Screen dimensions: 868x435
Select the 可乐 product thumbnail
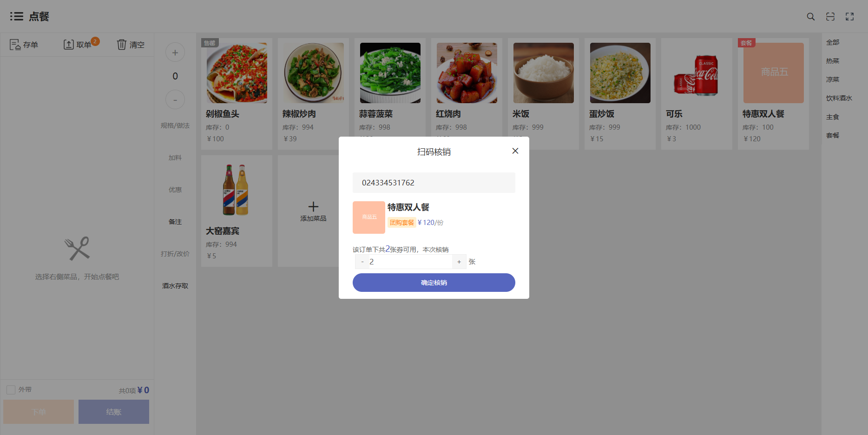point(697,73)
